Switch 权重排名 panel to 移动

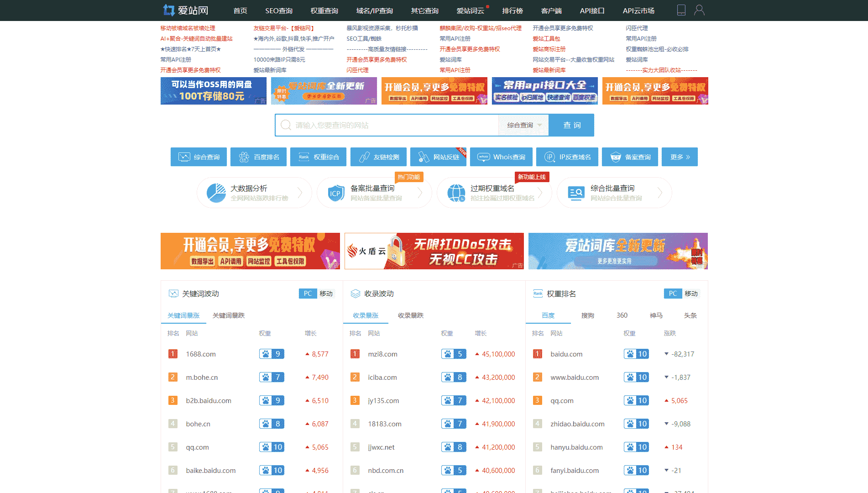[691, 294]
